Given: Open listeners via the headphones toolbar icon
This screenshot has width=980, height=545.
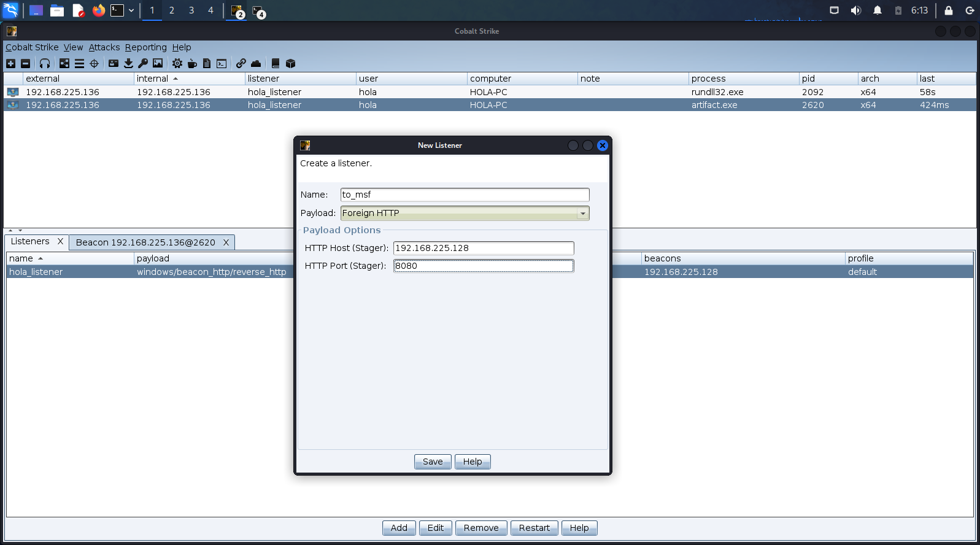Looking at the screenshot, I should [45, 63].
